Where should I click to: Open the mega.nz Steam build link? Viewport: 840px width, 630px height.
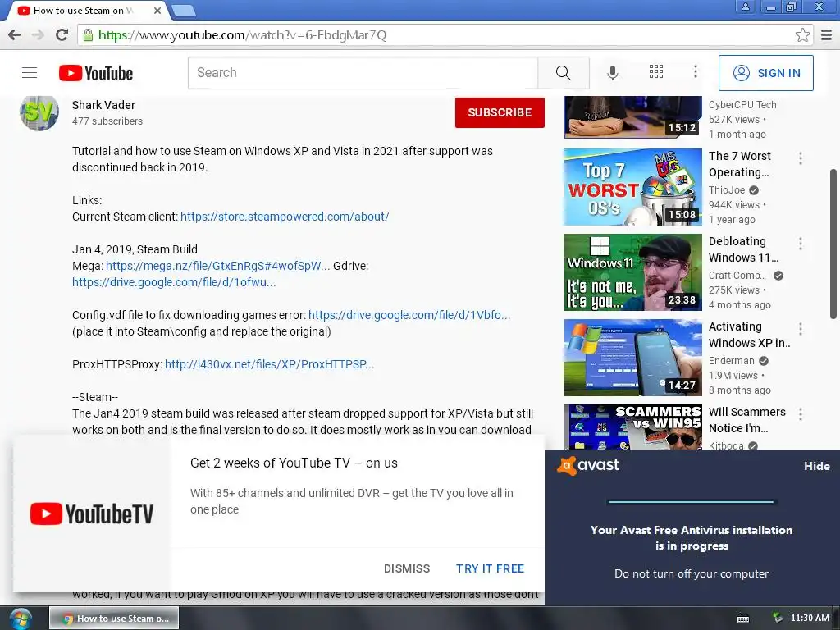(x=217, y=266)
